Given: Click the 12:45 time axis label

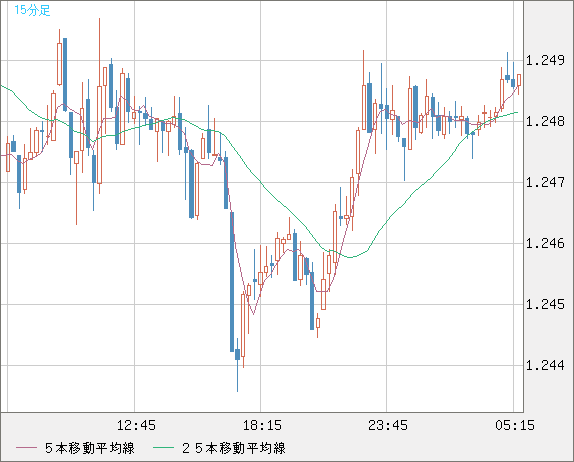Looking at the screenshot, I should pyautogui.click(x=136, y=425).
